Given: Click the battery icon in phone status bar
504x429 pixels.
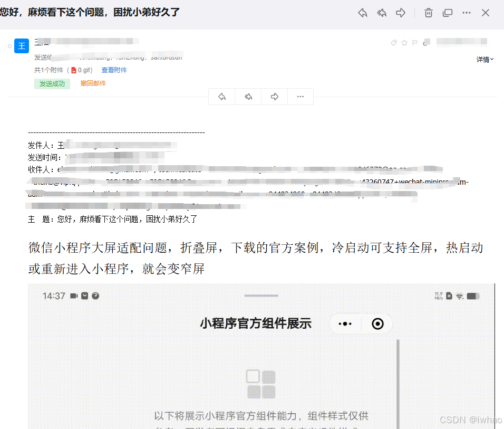Looking at the screenshot, I should [473, 296].
